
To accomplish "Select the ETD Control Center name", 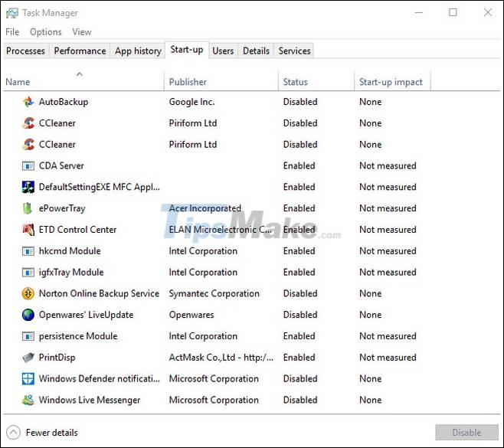I will [x=78, y=230].
